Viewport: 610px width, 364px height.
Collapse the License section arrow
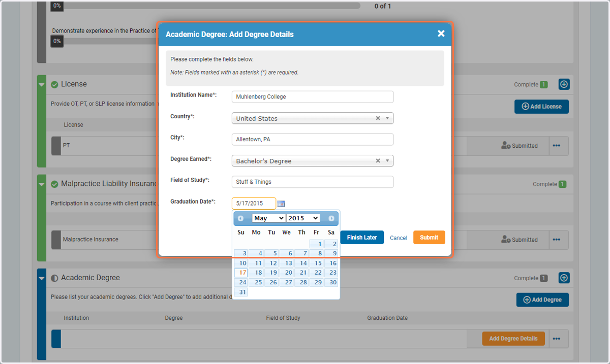[42, 84]
